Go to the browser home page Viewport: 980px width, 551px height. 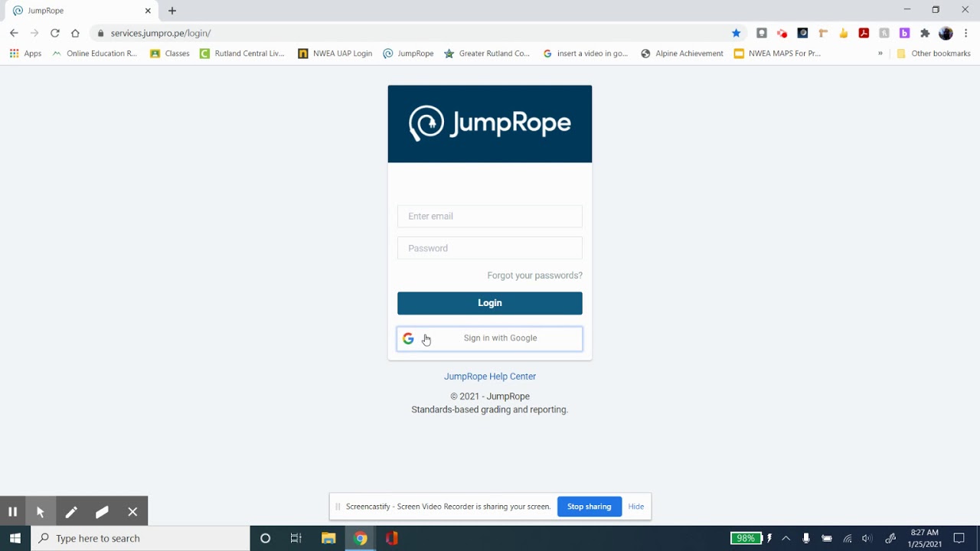tap(75, 33)
